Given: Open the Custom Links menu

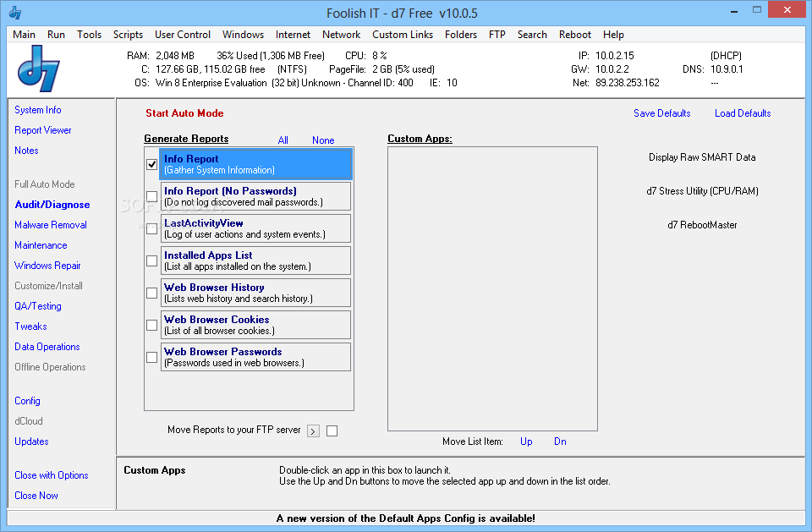Looking at the screenshot, I should click(x=403, y=35).
